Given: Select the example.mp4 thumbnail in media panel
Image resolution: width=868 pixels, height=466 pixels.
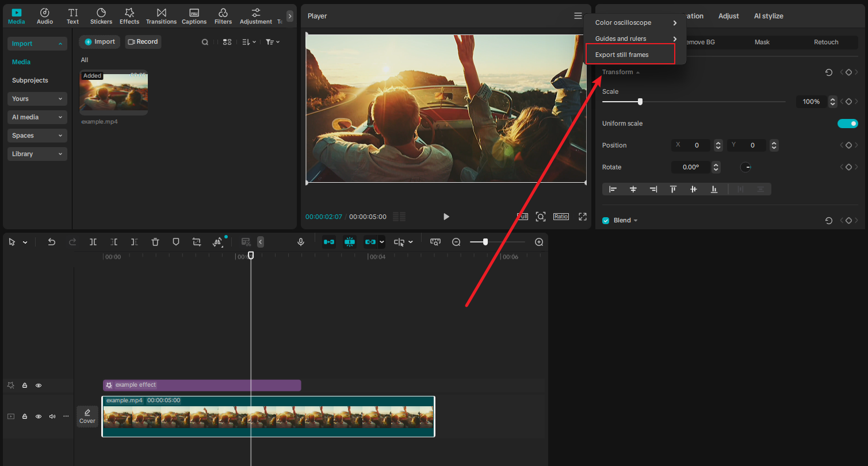Looking at the screenshot, I should pos(113,92).
